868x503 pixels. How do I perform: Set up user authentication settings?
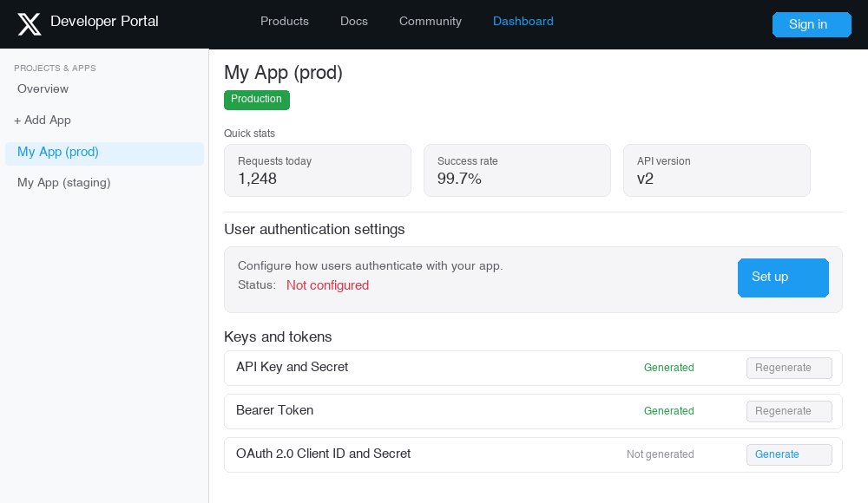pos(782,277)
